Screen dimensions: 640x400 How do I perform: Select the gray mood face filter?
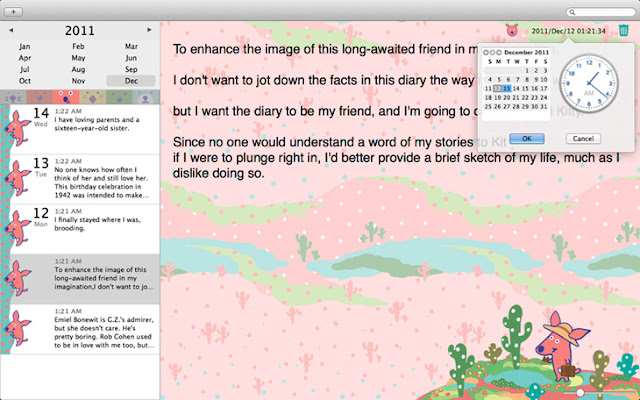pos(13,98)
